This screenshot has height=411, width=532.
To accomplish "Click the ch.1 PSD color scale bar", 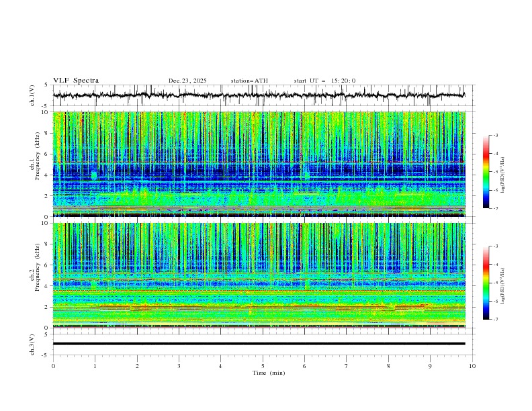I will 486,172.
